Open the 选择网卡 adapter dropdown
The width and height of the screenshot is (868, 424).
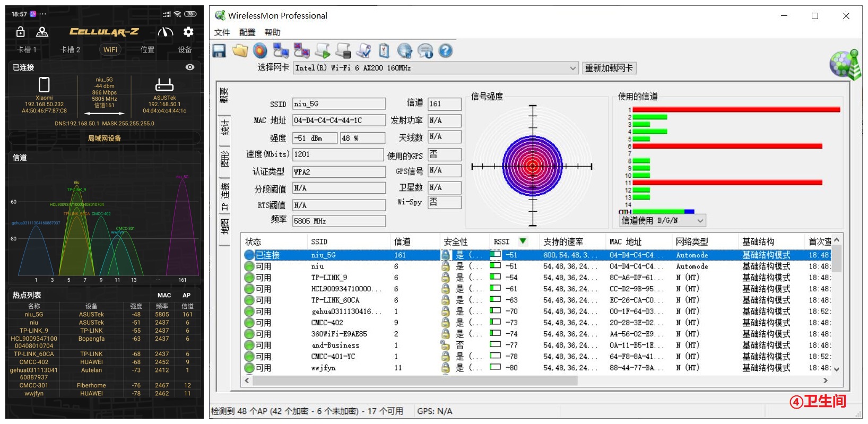pyautogui.click(x=573, y=68)
